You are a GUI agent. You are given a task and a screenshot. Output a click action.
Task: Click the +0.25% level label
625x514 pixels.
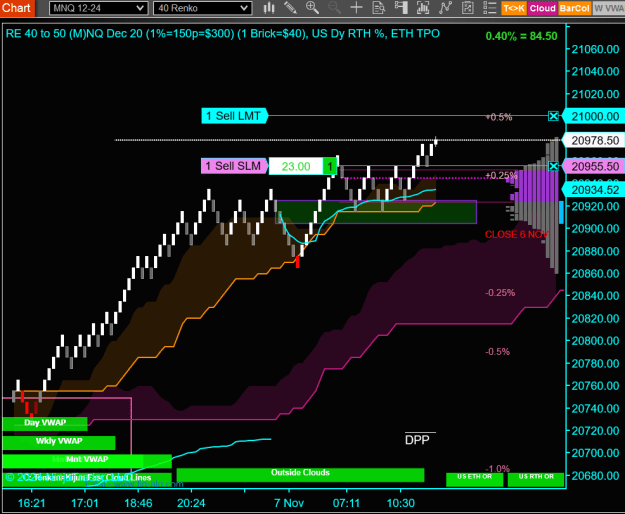coord(501,175)
